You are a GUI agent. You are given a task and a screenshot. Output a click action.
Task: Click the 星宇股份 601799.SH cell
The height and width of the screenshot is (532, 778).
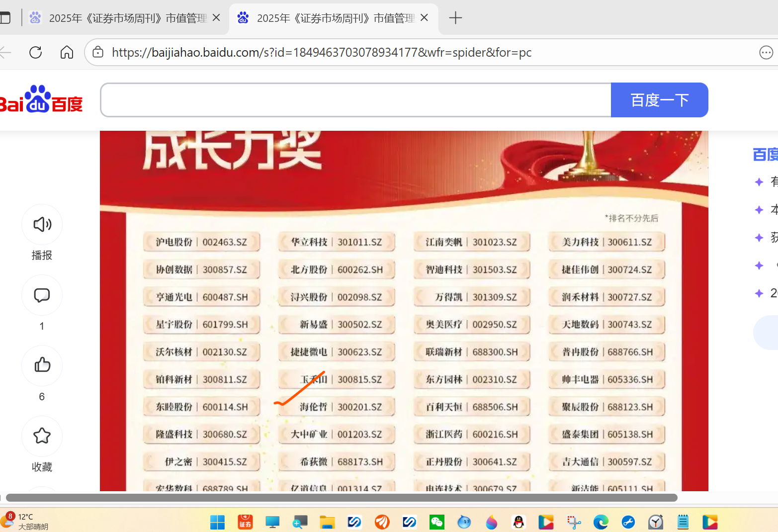click(x=201, y=324)
